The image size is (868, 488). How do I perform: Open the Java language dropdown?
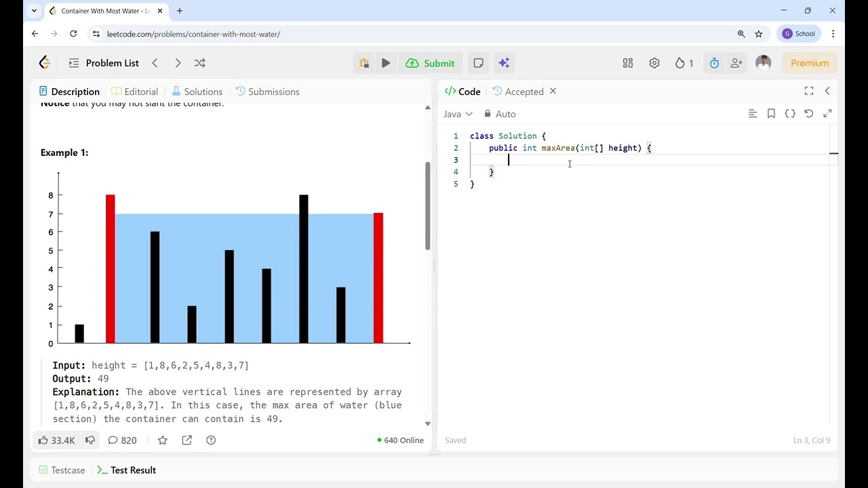click(458, 114)
